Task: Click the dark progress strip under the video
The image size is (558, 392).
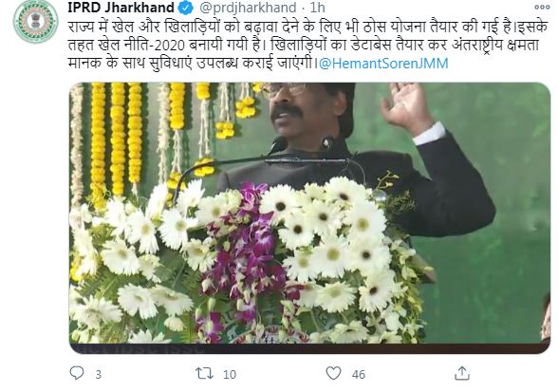Action: tap(309, 348)
